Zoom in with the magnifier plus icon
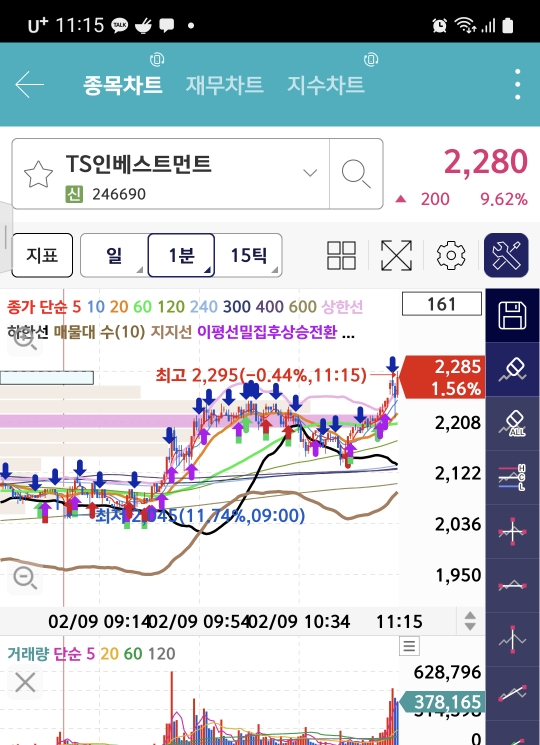This screenshot has height=745, width=540. 25,337
